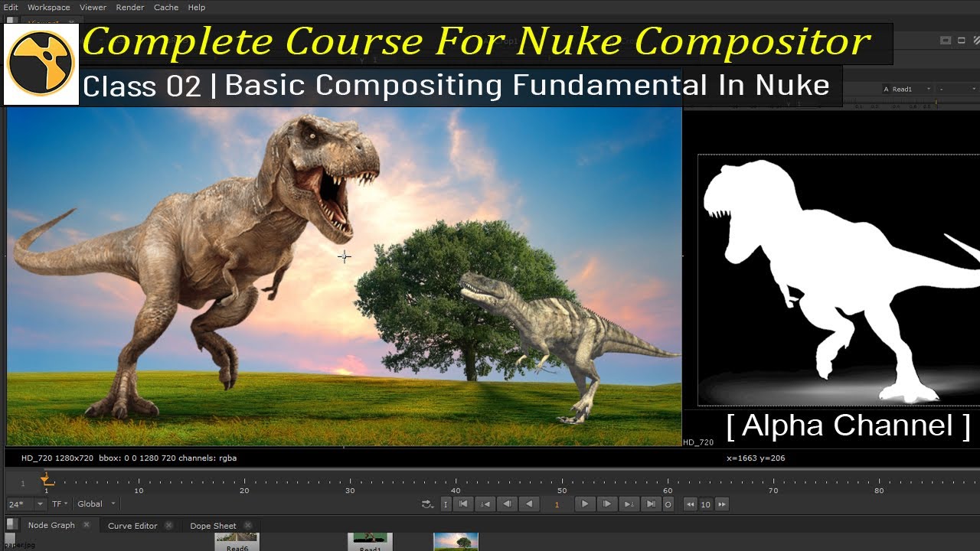Image resolution: width=980 pixels, height=551 pixels.
Task: Open the Edit menu
Action: [x=11, y=7]
